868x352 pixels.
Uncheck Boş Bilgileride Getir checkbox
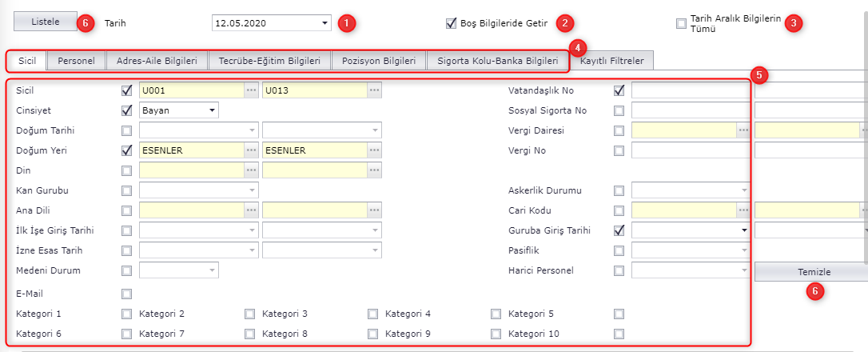pos(452,23)
